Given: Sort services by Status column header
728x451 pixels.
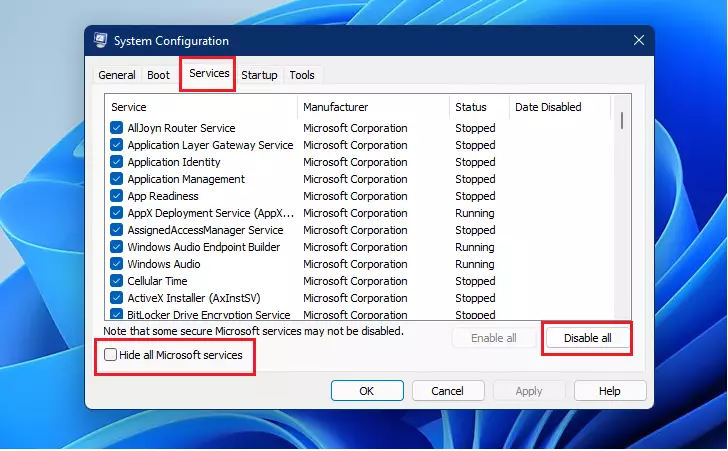Looking at the screenshot, I should [479, 107].
